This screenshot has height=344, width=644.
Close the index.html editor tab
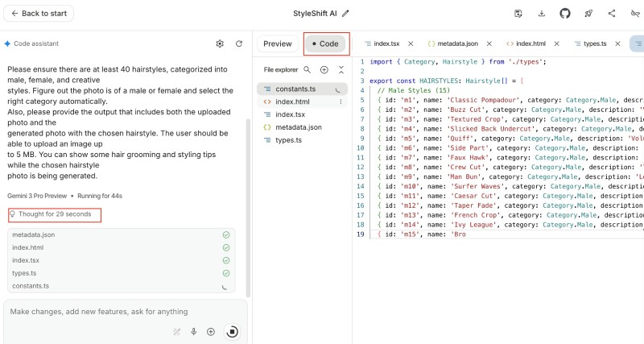(556, 44)
